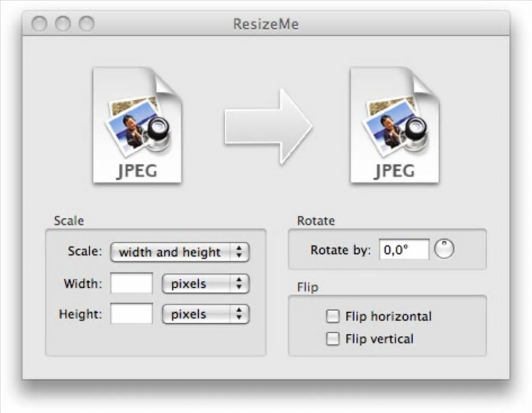Click the "Rotate by:" text label

(x=341, y=250)
